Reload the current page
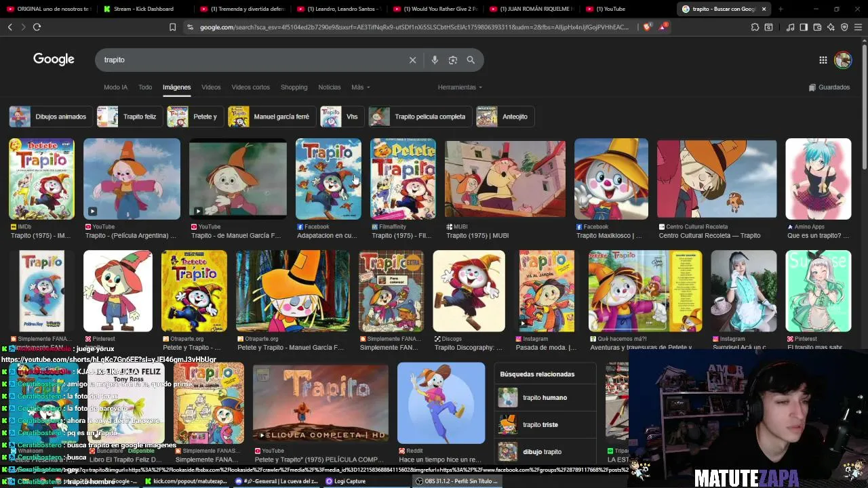This screenshot has width=868, height=488. tap(37, 27)
